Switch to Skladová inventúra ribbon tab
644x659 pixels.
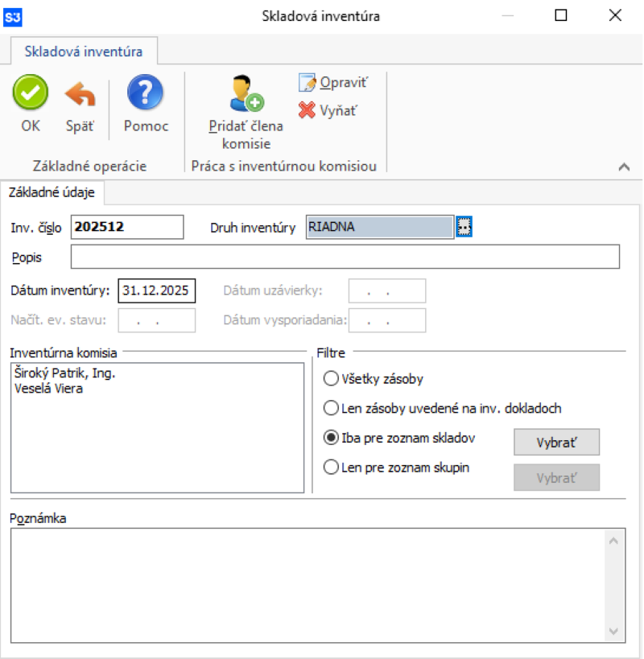[84, 51]
